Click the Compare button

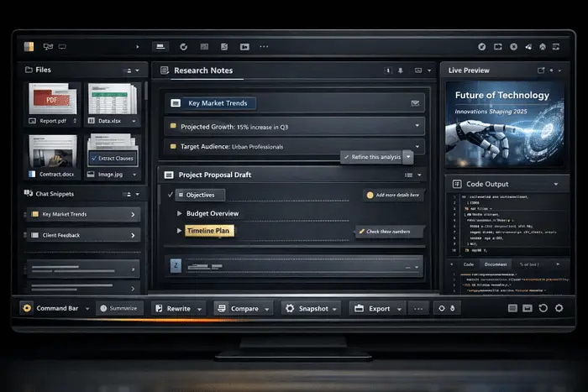point(238,308)
